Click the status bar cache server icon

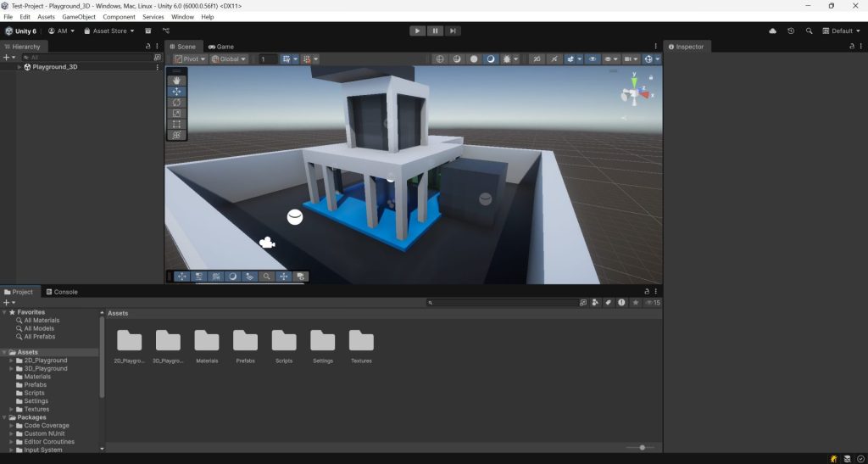point(847,458)
